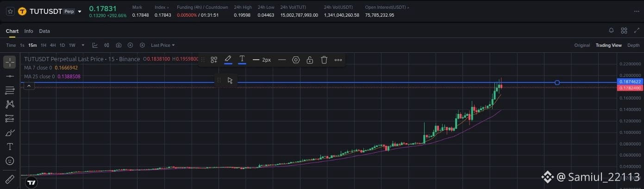Image resolution: width=644 pixels, height=189 pixels.
Task: Click the MA 7 close indicator legend
Action: pos(51,68)
